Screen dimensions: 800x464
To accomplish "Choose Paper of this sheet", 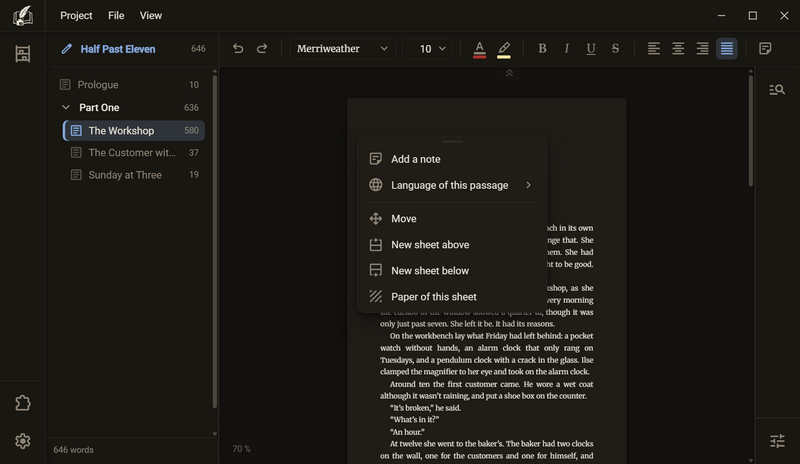I will (452, 297).
